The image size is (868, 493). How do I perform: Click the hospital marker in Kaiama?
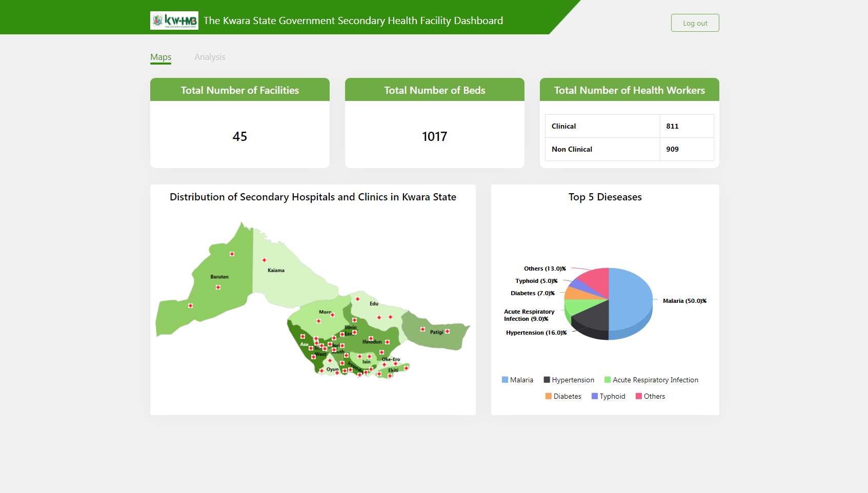265,260
